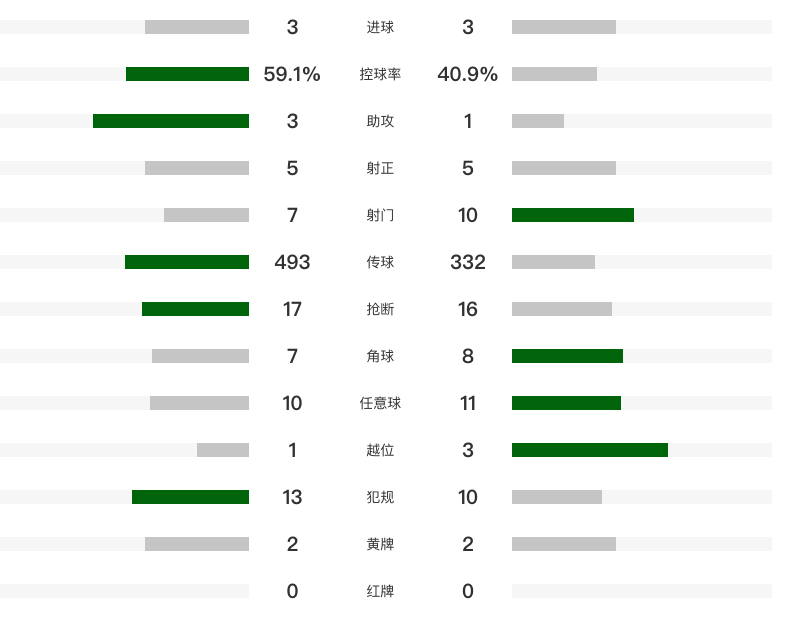Click the home team's green fouls bar
This screenshot has width=798, height=622.
tap(190, 497)
